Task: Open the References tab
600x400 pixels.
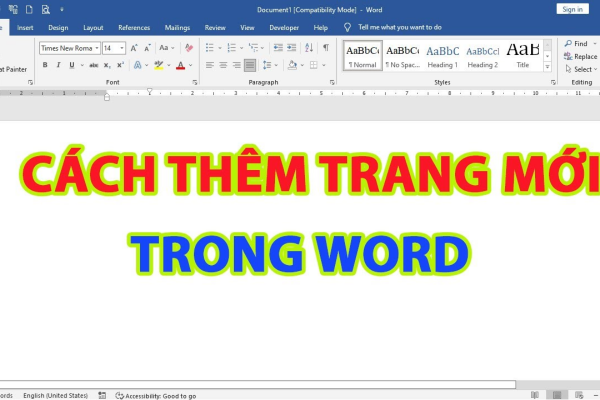Action: [134, 28]
